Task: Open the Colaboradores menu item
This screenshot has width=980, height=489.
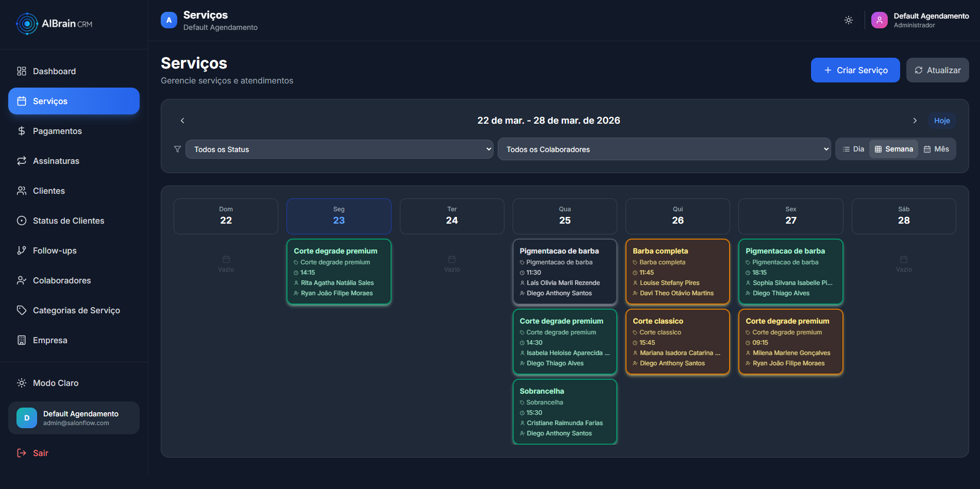Action: coord(74,280)
